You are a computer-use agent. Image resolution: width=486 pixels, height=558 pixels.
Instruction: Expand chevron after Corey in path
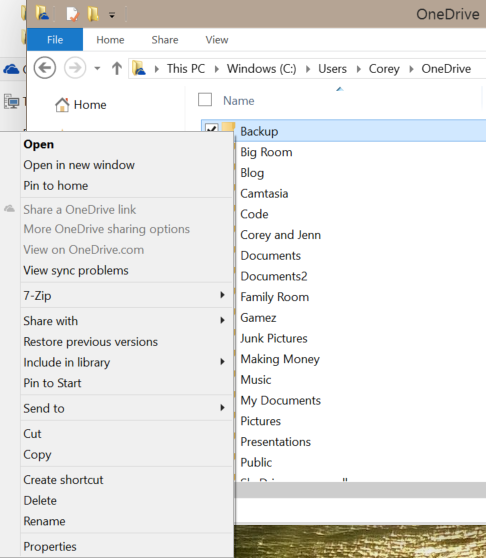coord(411,69)
